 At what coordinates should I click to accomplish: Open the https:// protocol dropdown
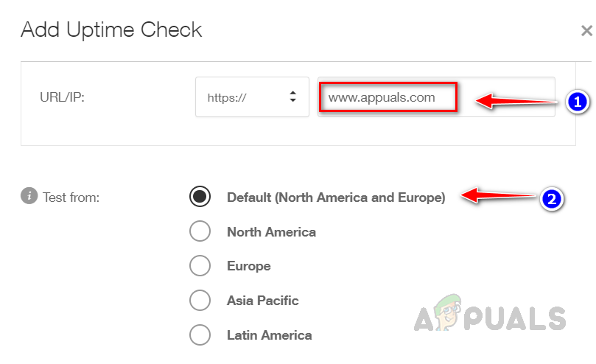[x=251, y=97]
